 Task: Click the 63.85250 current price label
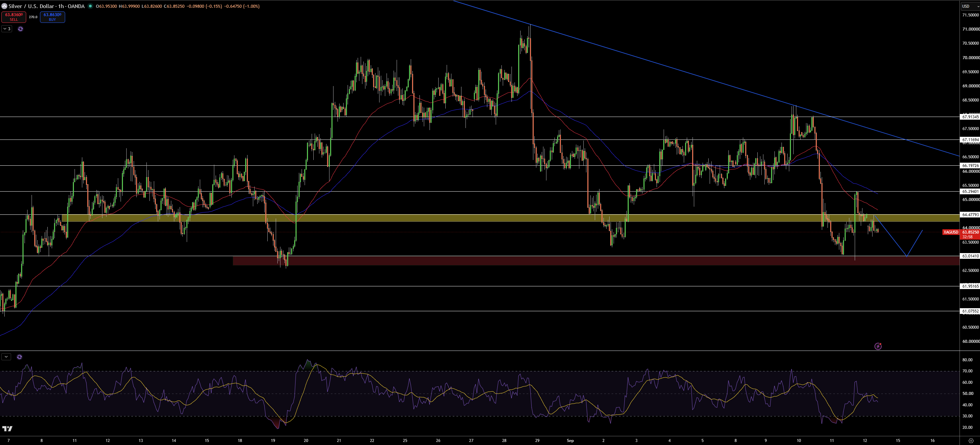point(970,232)
